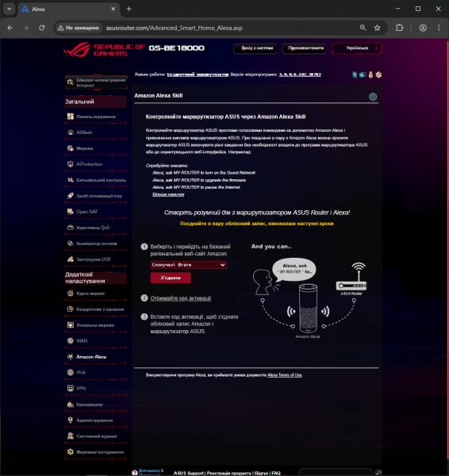Go to the QoS sidebar entry
Viewport: 449px width, 476px height.
click(96, 228)
